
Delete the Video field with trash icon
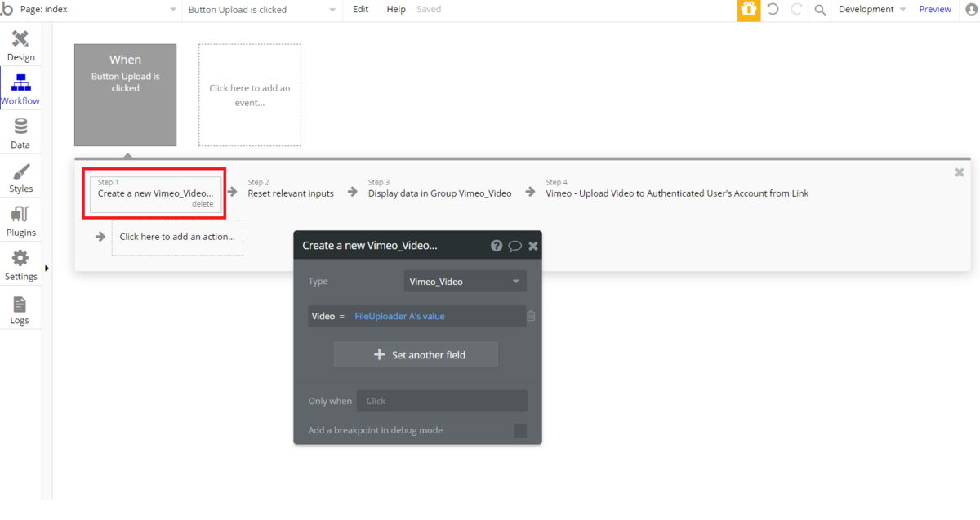(531, 316)
